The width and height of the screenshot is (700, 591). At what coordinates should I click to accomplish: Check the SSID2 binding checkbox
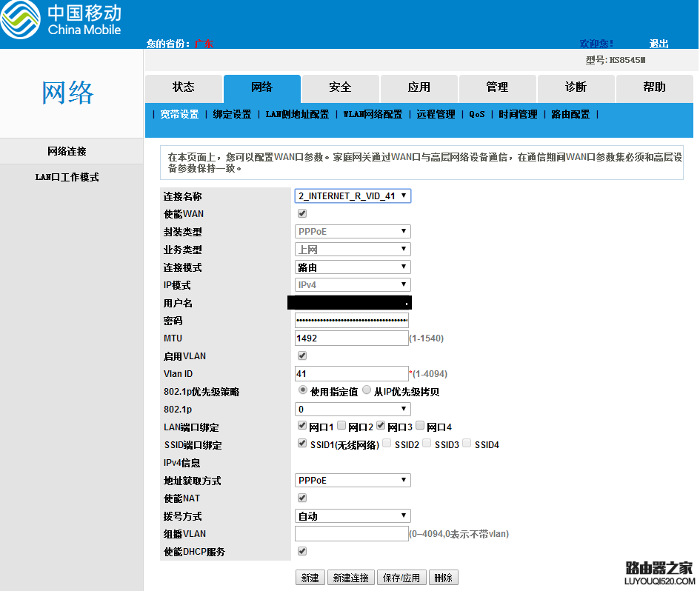(x=386, y=443)
